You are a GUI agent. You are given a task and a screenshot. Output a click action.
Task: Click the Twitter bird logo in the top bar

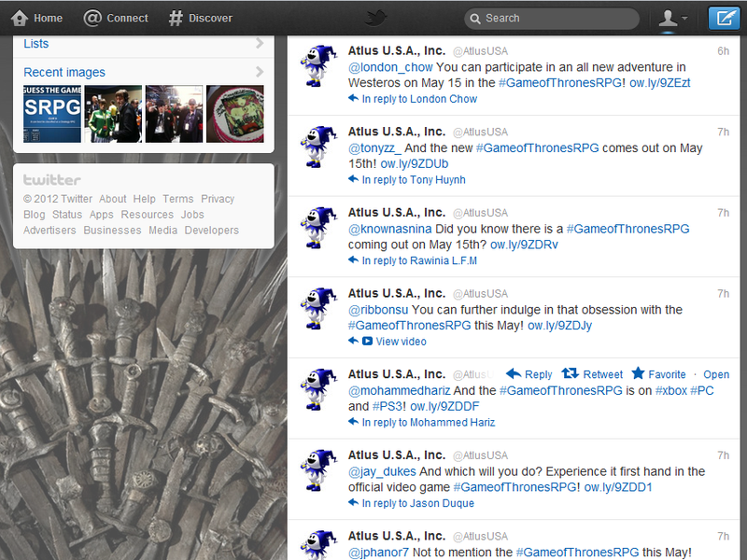pos(376,18)
